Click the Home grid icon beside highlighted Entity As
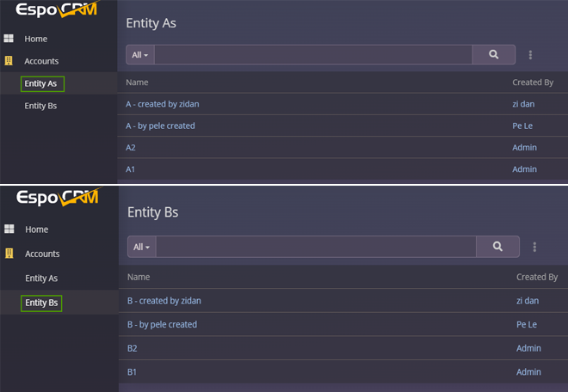 [x=9, y=39]
